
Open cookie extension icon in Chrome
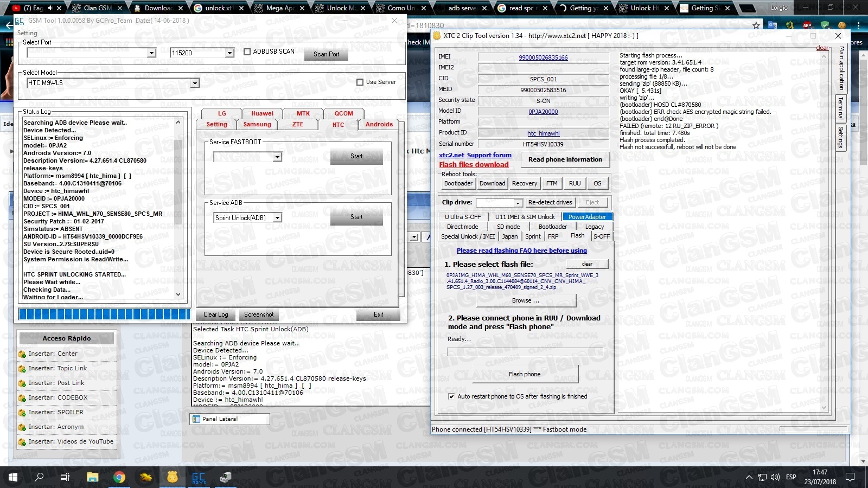[842, 25]
